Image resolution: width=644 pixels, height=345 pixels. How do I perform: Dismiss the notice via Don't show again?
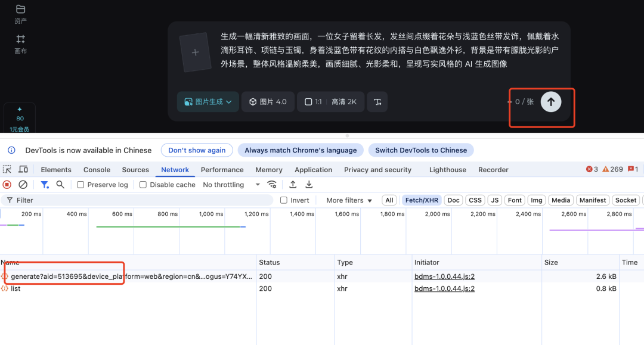pos(197,150)
